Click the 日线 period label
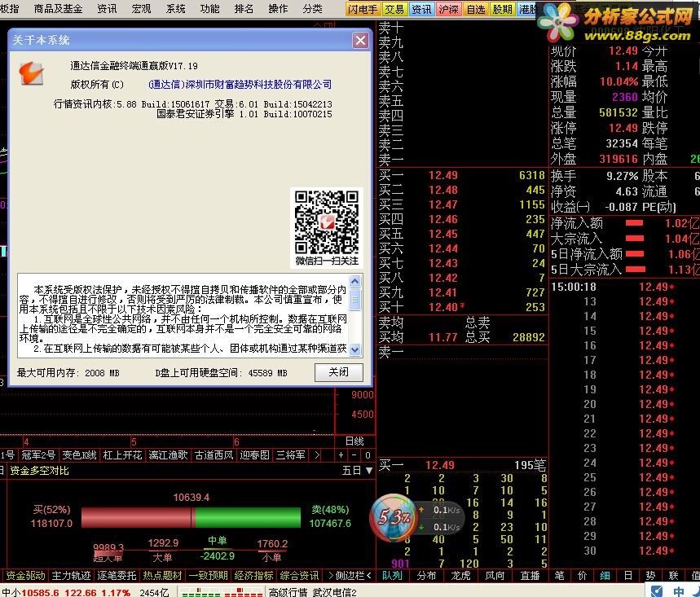Viewport: 700px width, 597px height. coord(354,441)
